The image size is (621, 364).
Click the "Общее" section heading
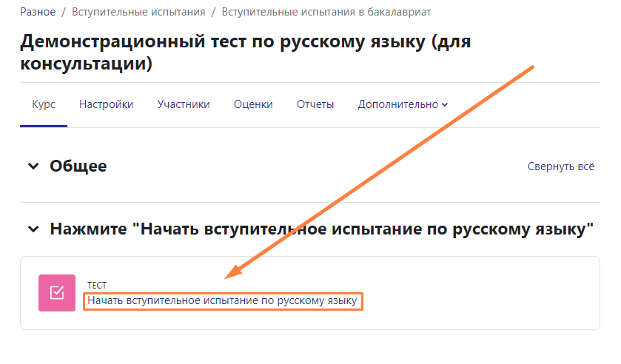point(78,166)
